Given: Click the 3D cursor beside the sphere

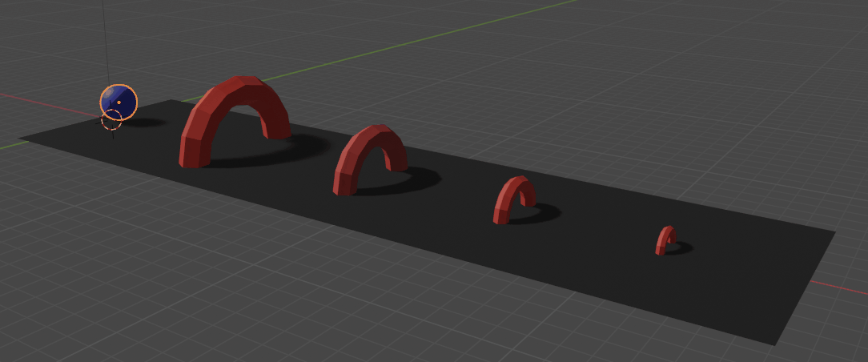Looking at the screenshot, I should click(x=112, y=121).
